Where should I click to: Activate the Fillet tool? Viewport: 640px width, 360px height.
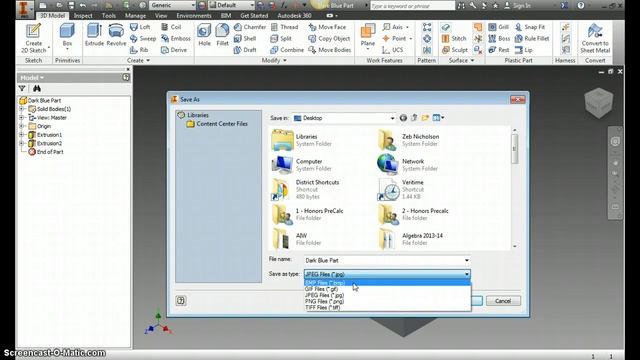[222, 35]
